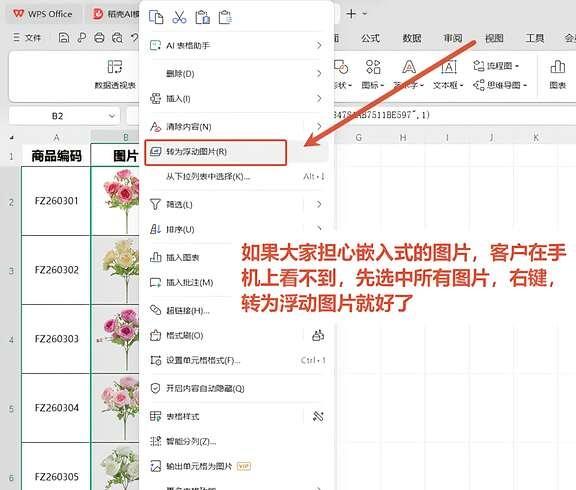Open the B2 name box dropdown arrow

coord(112,116)
